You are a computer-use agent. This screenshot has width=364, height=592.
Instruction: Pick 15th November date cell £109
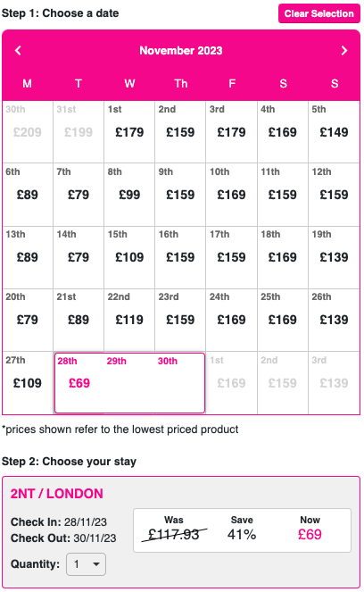(129, 257)
